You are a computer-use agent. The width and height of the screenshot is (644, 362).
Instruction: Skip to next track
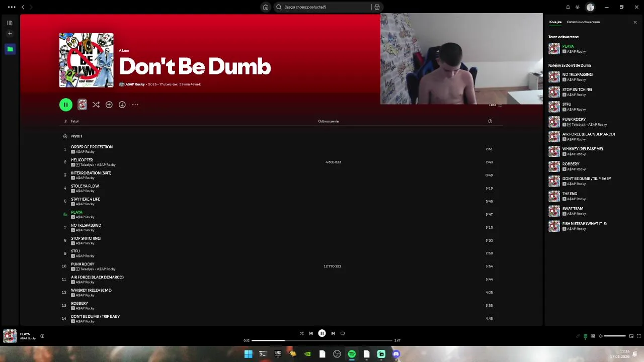[333, 333]
